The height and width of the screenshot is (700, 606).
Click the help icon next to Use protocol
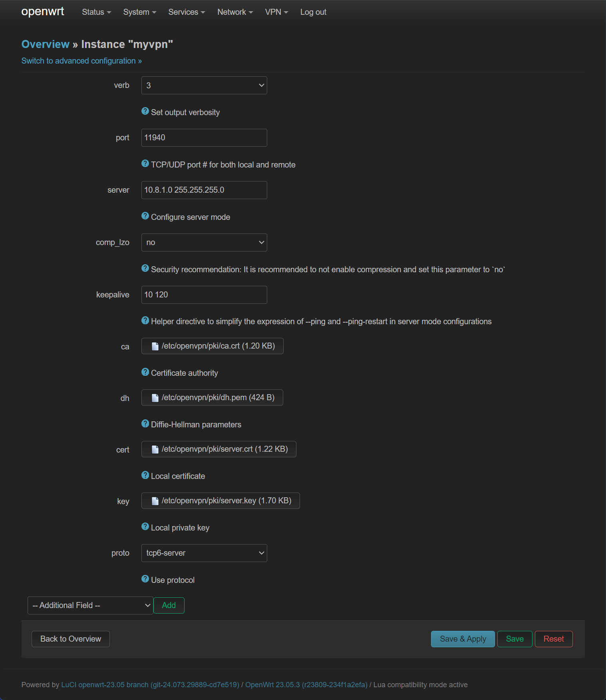[x=145, y=579]
